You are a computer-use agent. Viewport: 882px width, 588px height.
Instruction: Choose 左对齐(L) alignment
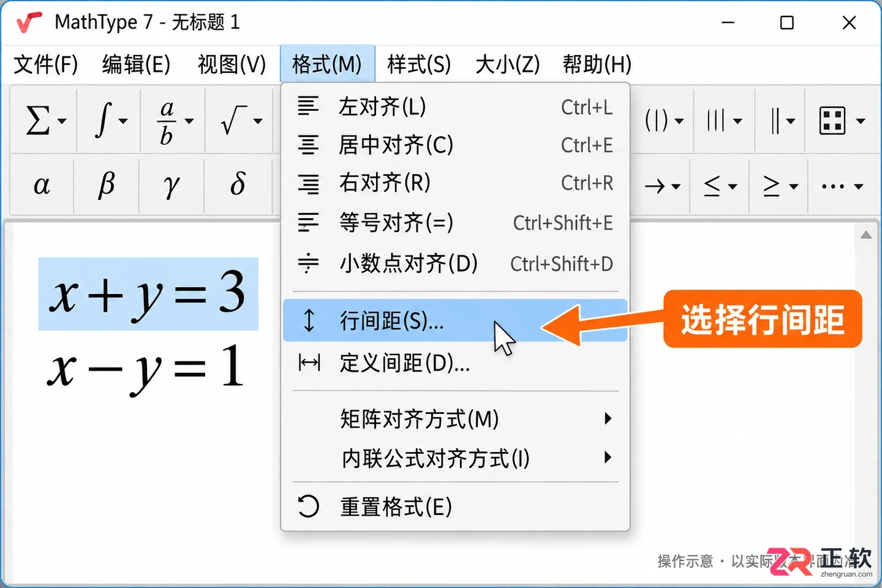[x=455, y=107]
